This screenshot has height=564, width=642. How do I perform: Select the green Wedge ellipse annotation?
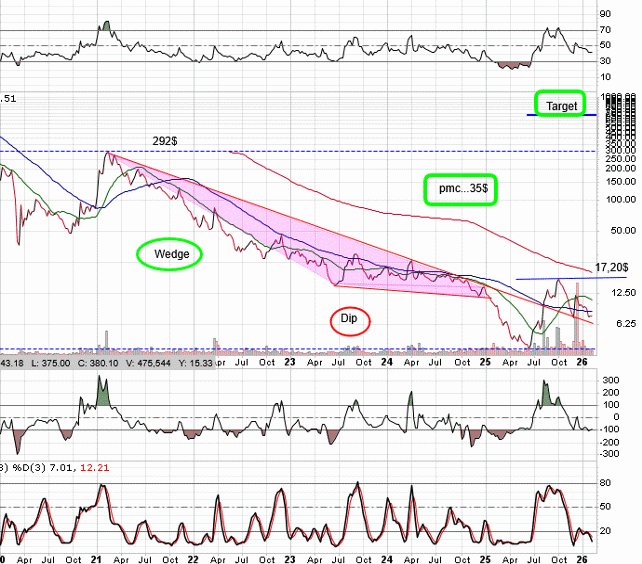(x=170, y=254)
